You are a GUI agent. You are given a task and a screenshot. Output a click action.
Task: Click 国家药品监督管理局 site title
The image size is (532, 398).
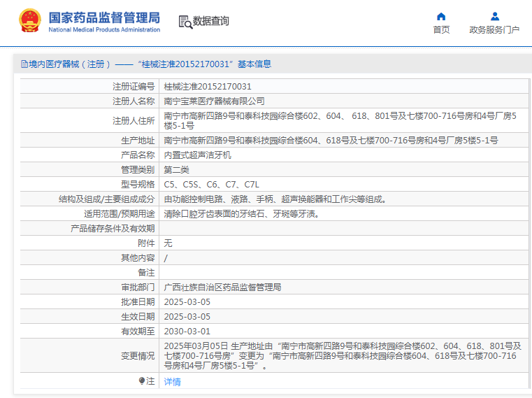click(x=104, y=17)
